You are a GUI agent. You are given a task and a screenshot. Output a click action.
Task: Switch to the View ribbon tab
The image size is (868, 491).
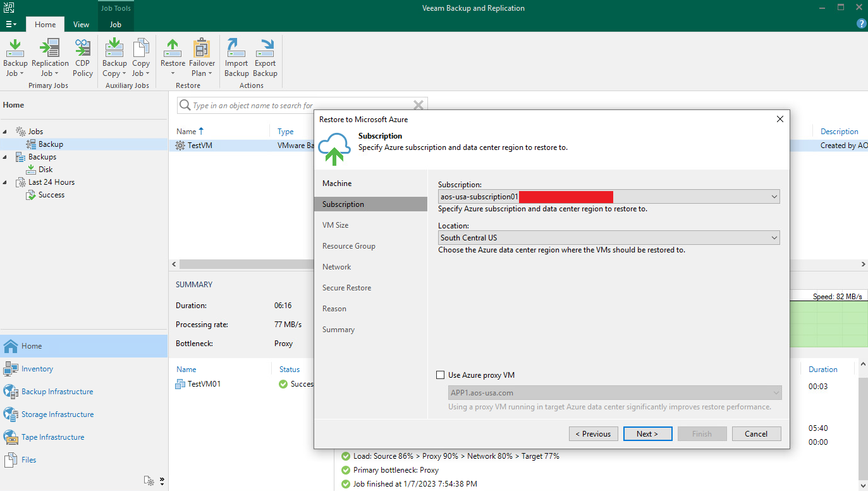[x=81, y=25]
